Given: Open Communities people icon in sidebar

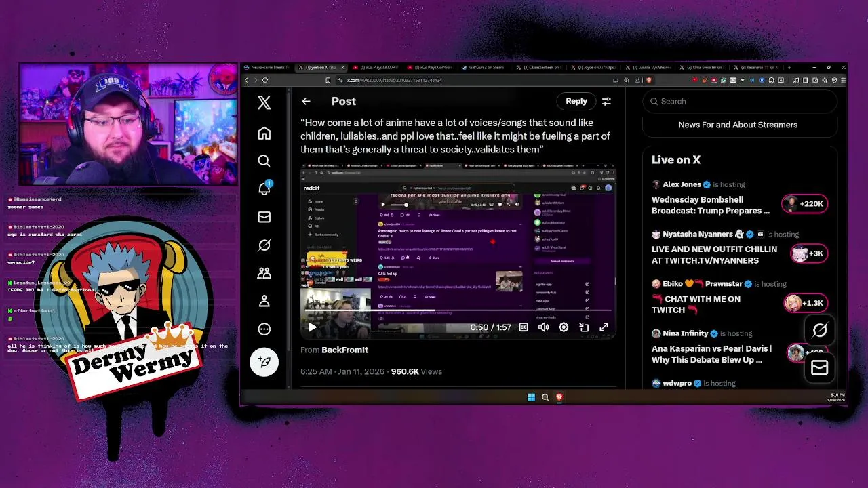Looking at the screenshot, I should pos(264,273).
